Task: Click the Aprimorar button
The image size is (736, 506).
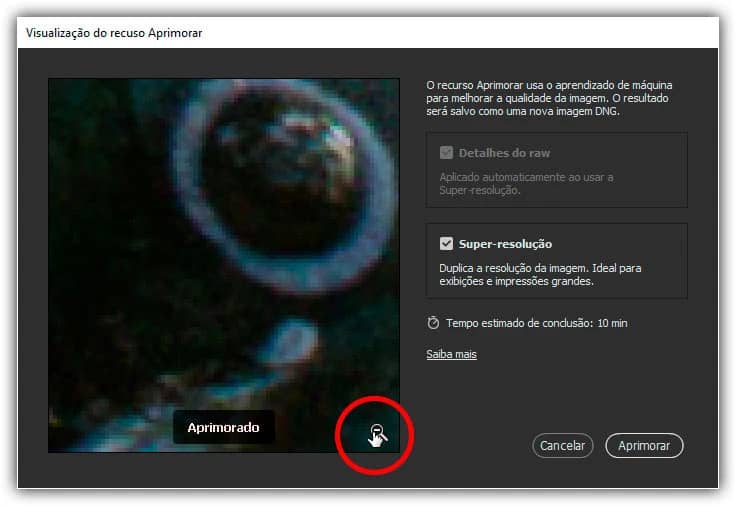Action: point(644,445)
